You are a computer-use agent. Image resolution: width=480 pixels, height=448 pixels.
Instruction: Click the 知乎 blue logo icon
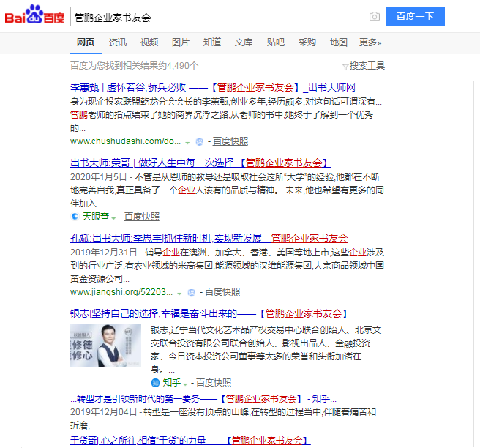pyautogui.click(x=155, y=383)
